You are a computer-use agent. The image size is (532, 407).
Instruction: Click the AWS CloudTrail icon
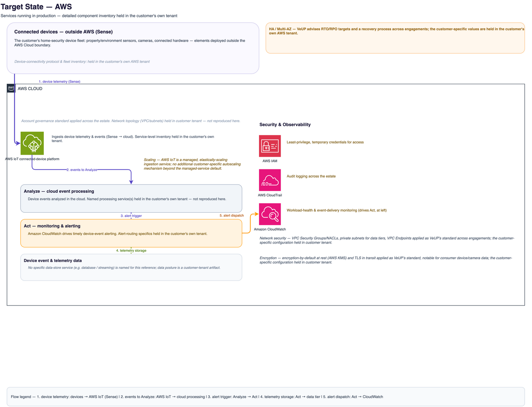270,180
